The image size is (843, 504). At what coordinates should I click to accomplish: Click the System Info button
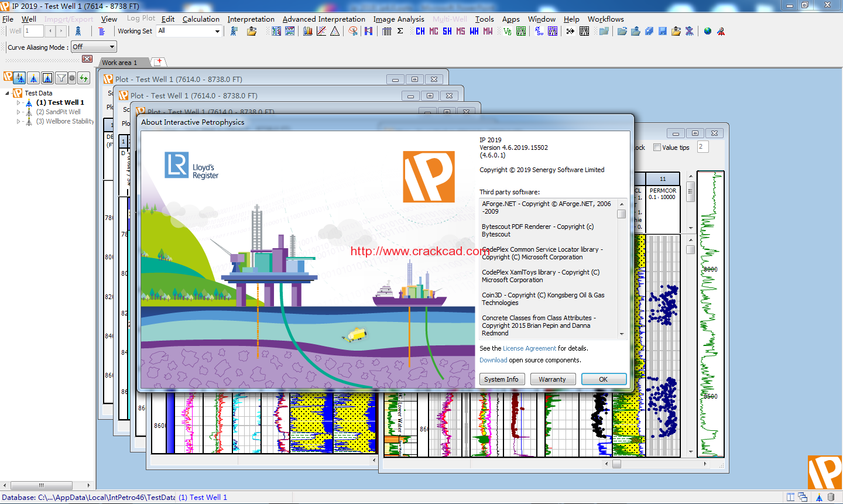click(x=501, y=379)
